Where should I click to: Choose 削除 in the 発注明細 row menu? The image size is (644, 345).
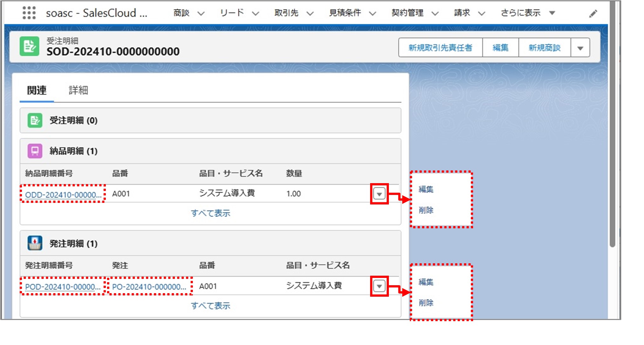point(426,302)
